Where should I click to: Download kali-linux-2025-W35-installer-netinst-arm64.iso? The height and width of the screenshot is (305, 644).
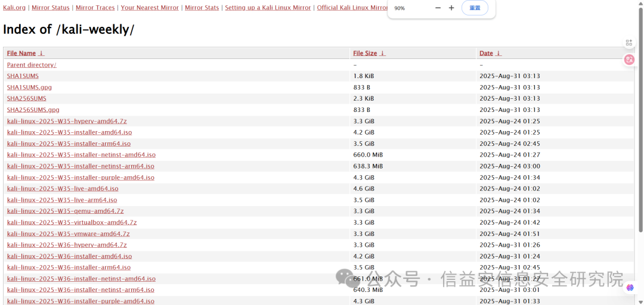80,166
